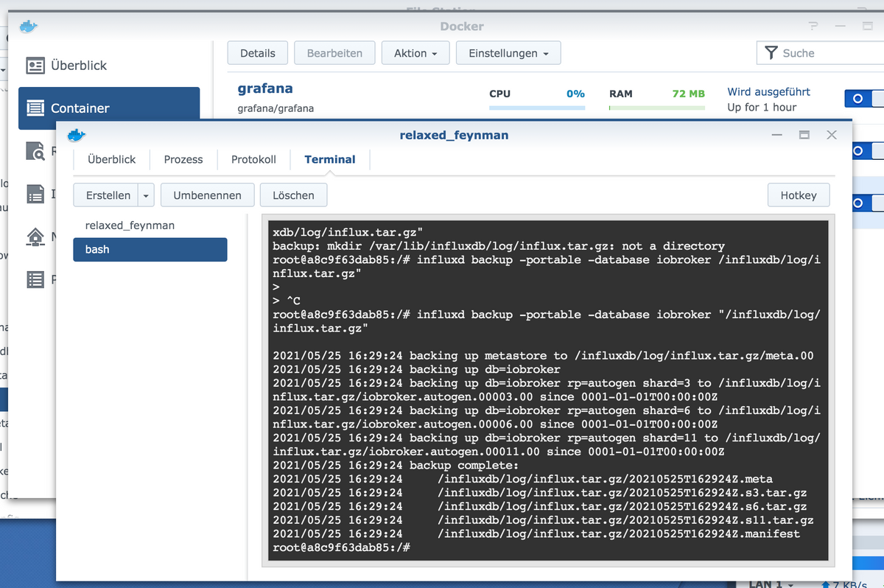Click the Docker window help question mark
Screen dimensions: 884x588
[813, 26]
